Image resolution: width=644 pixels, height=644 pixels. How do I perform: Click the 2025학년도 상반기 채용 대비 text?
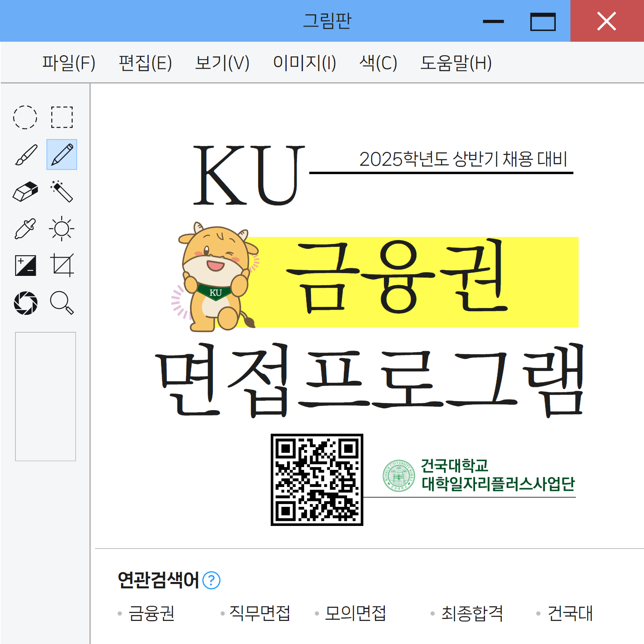coord(463,159)
